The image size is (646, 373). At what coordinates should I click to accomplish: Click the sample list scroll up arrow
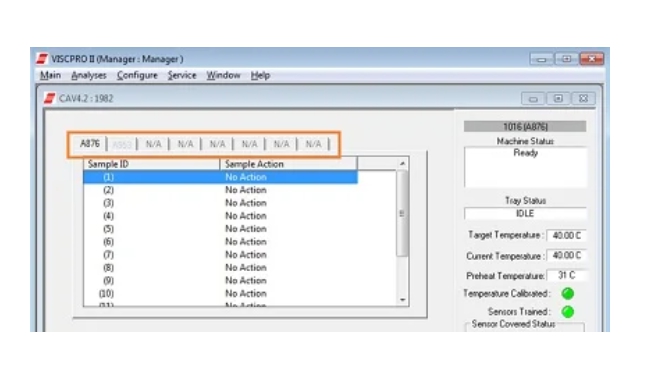click(403, 164)
